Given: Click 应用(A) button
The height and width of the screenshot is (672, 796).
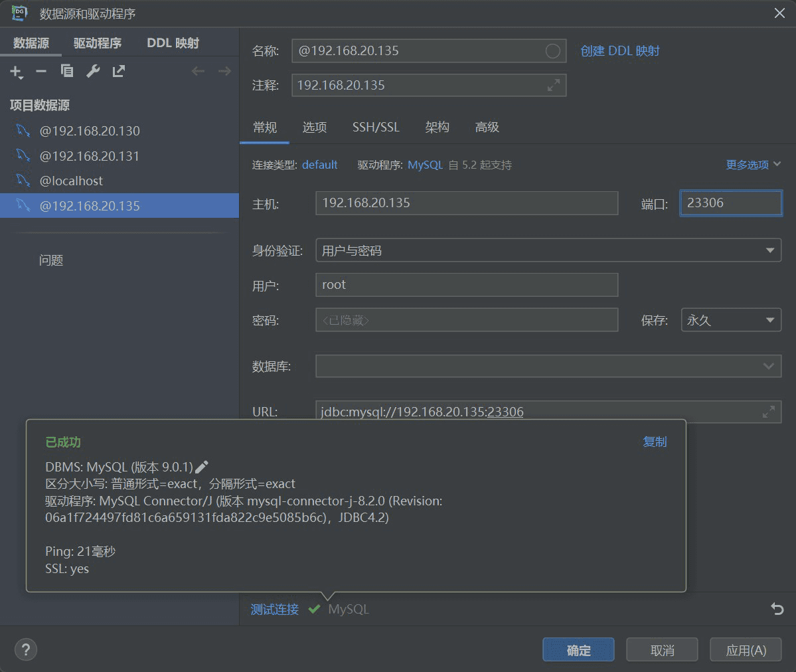Looking at the screenshot, I should click(x=746, y=649).
